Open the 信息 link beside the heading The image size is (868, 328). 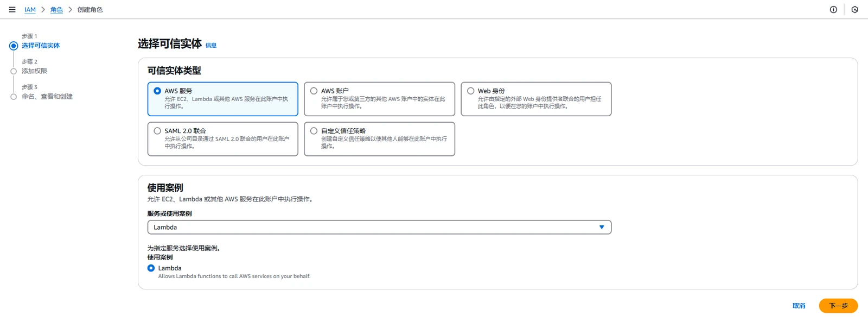tap(211, 46)
